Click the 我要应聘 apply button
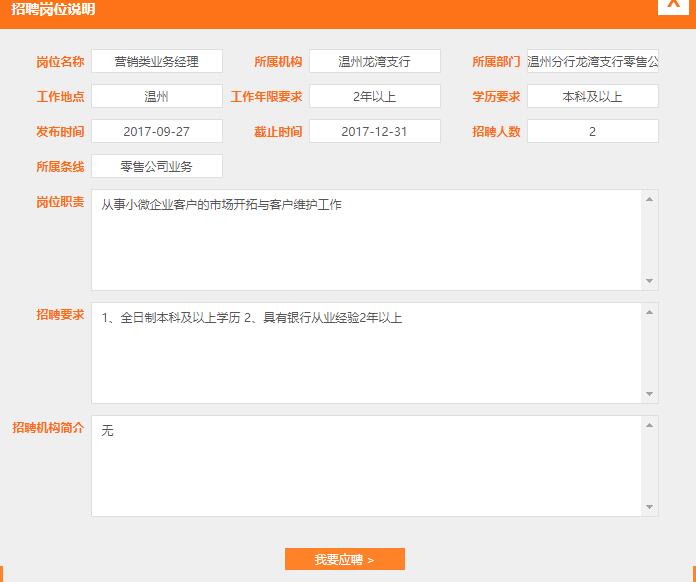Viewport: 696px width, 582px height. (344, 559)
